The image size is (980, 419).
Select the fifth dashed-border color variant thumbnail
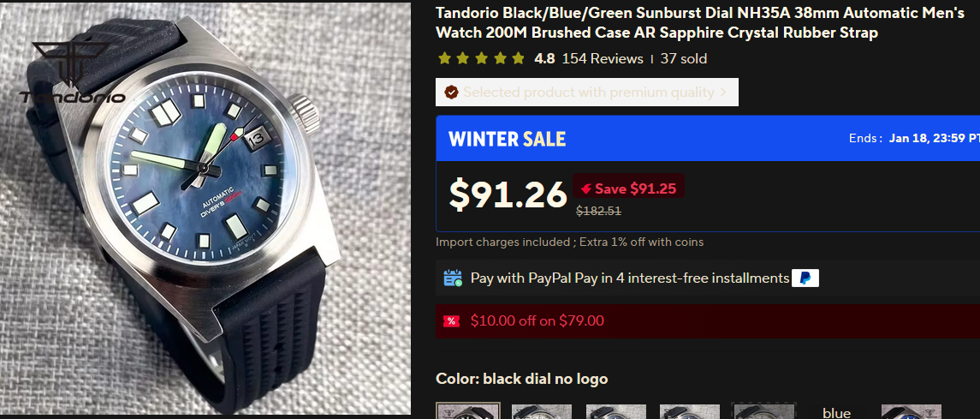point(763,411)
